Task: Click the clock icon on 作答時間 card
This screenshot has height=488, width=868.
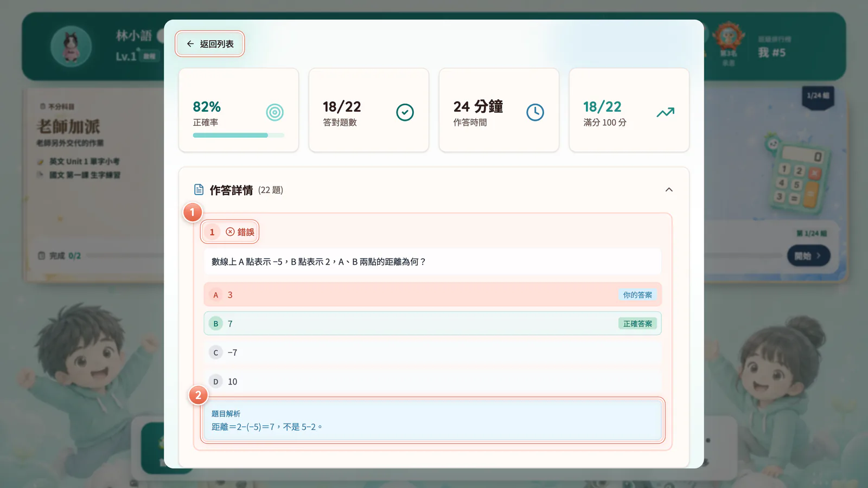Action: 535,112
